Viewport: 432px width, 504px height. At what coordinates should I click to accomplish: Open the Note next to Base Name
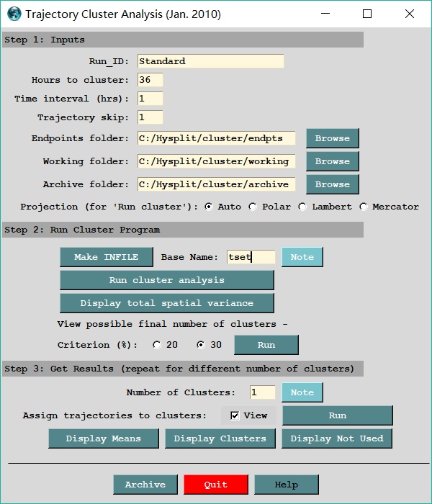click(302, 257)
